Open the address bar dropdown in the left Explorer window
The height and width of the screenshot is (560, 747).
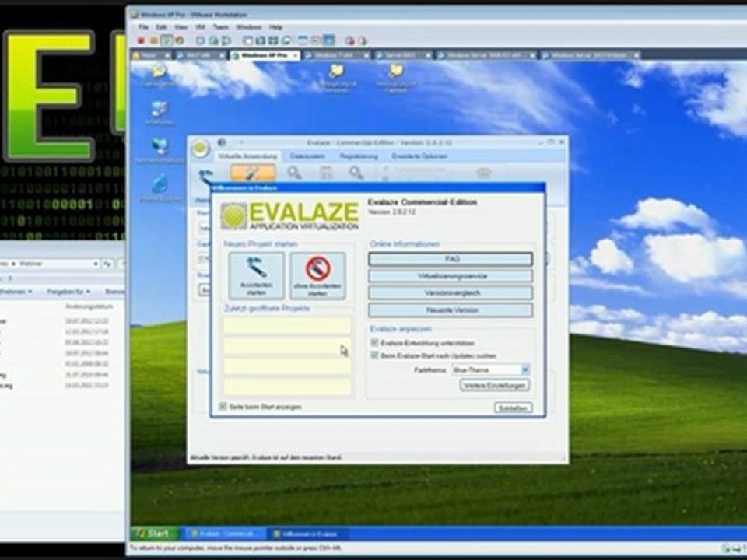point(96,264)
